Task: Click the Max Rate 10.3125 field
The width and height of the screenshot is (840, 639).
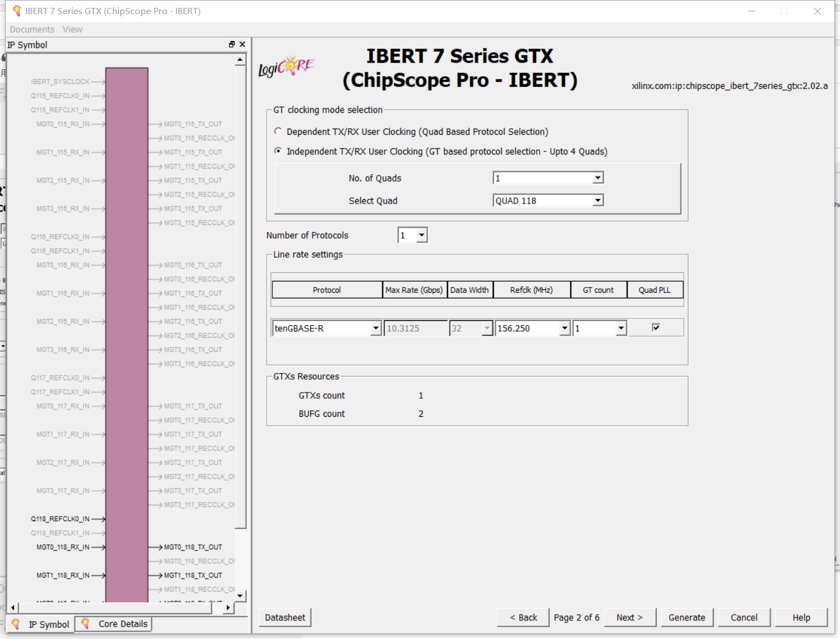Action: (x=416, y=328)
